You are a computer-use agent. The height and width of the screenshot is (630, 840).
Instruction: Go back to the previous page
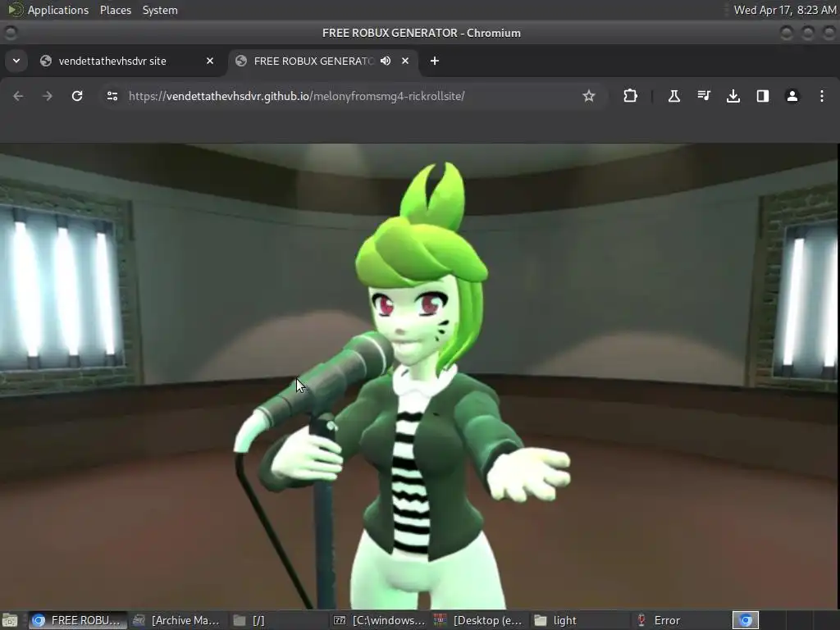[x=18, y=96]
